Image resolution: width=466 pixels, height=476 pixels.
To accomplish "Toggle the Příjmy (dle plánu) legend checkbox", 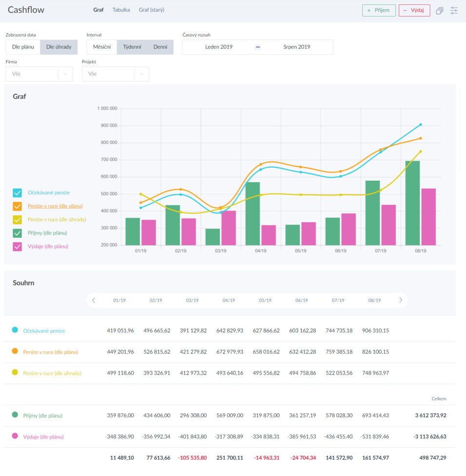I will 17,233.
